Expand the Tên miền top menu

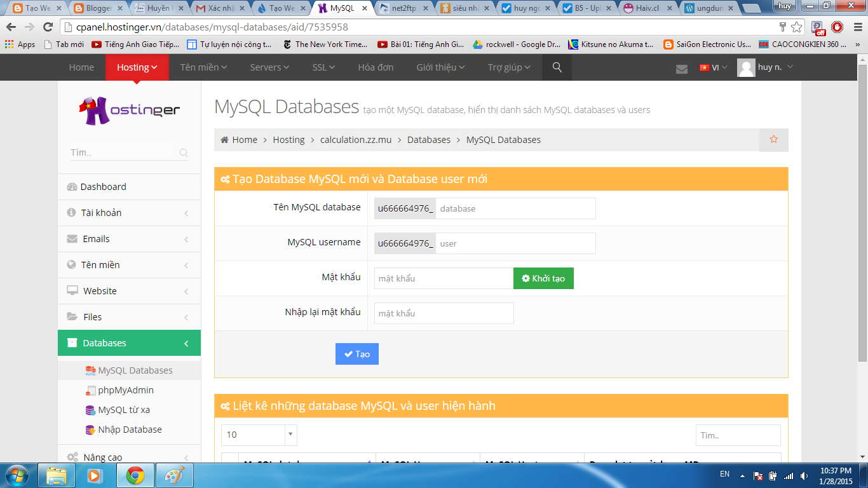[203, 67]
